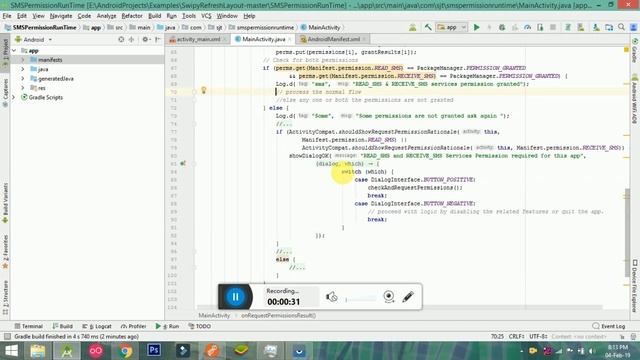Collapse the app module tree node
The image size is (640, 360).
14,51
